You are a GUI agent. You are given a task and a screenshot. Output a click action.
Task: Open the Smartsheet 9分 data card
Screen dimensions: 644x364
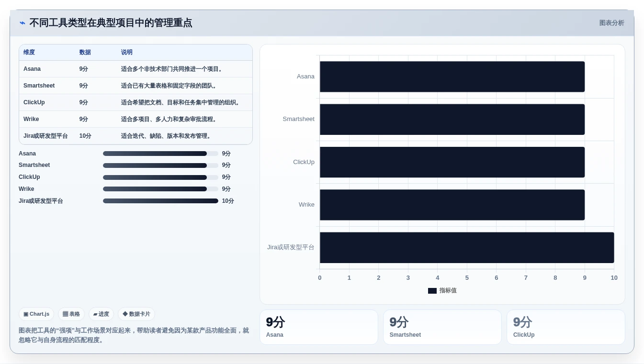[442, 327]
